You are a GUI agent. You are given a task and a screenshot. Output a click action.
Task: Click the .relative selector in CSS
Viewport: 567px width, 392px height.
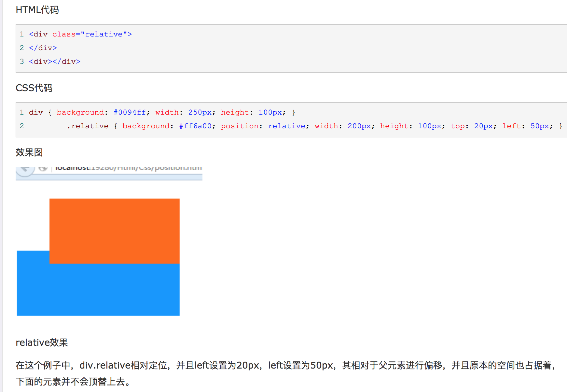pos(88,126)
